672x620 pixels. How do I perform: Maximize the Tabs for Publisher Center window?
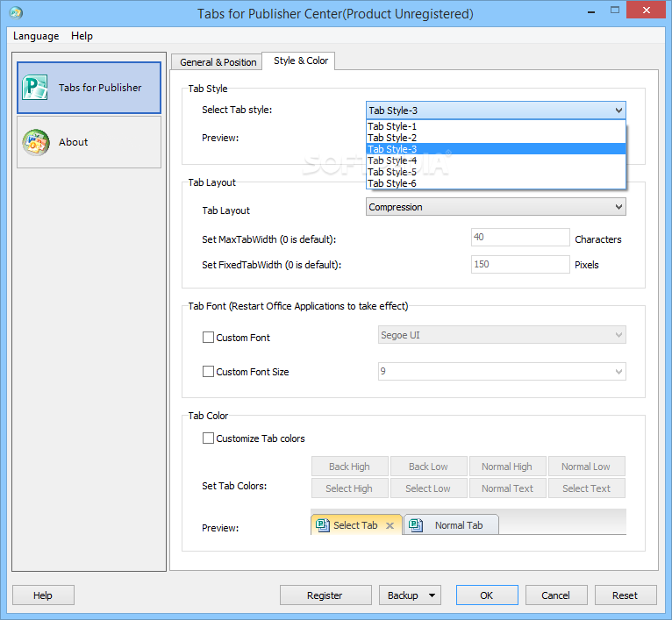pos(615,11)
